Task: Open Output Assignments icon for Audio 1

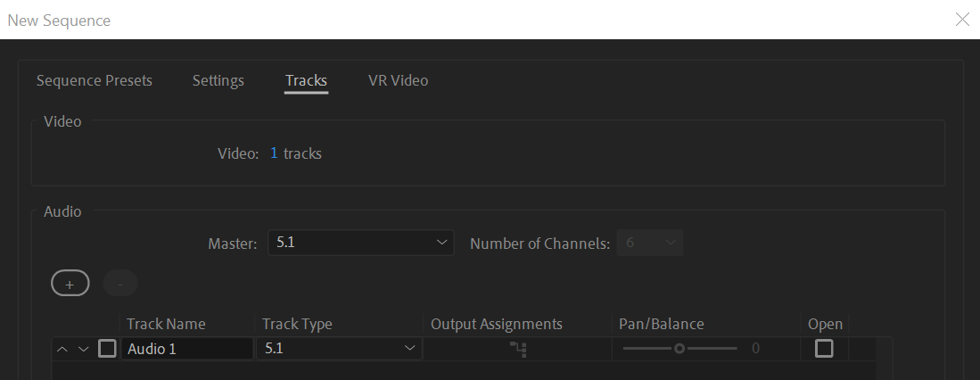Action: pos(518,349)
